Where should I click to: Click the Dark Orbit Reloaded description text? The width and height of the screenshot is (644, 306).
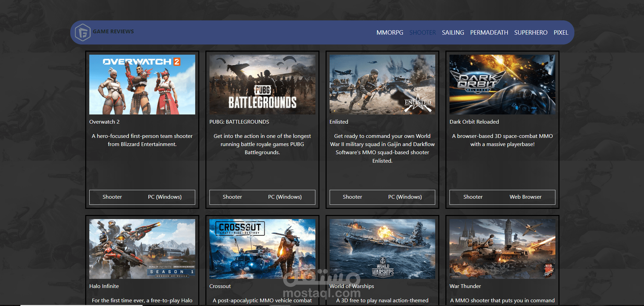(x=502, y=140)
